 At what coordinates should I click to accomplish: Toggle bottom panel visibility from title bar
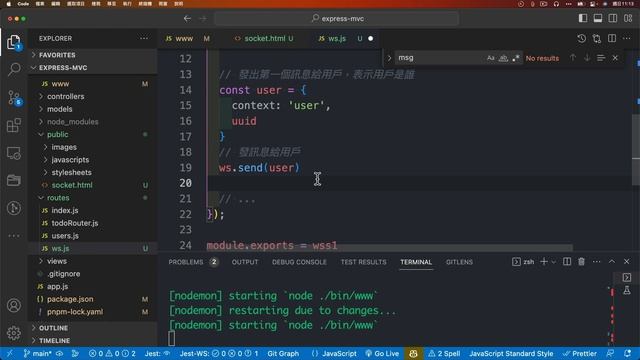tap(598, 18)
